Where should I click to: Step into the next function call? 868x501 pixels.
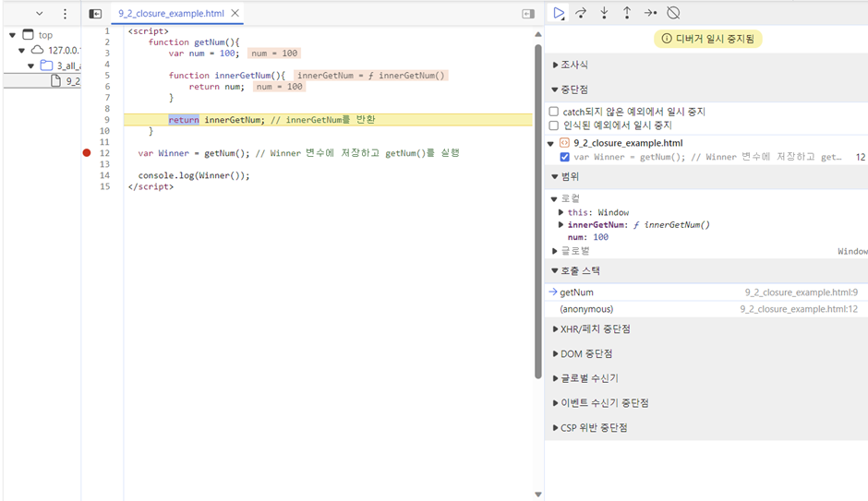tap(604, 13)
